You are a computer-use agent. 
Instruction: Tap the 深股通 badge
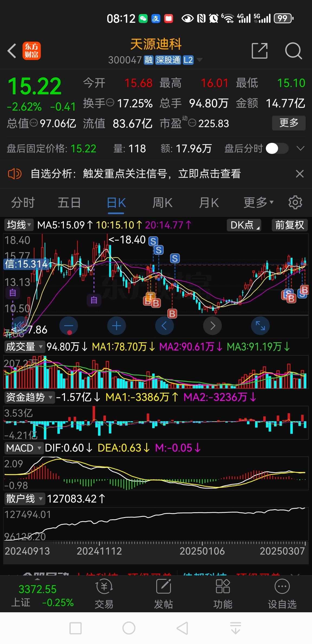pyautogui.click(x=168, y=60)
